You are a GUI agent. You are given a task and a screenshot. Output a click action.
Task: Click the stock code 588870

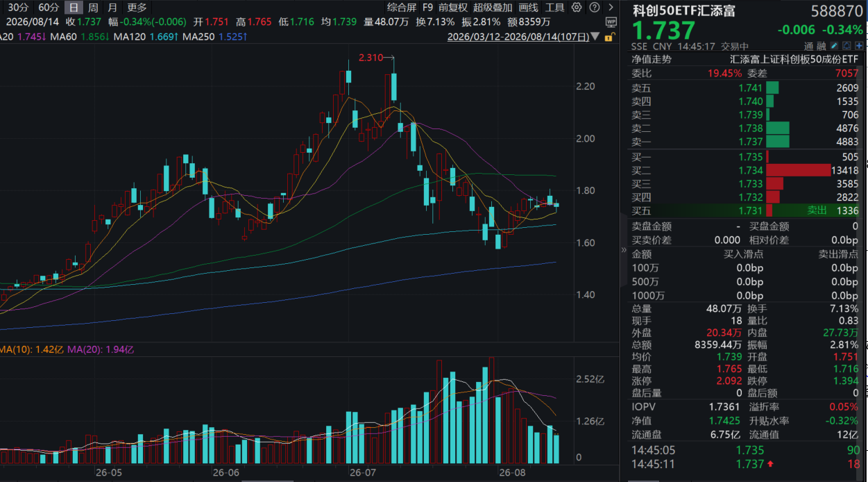(836, 12)
